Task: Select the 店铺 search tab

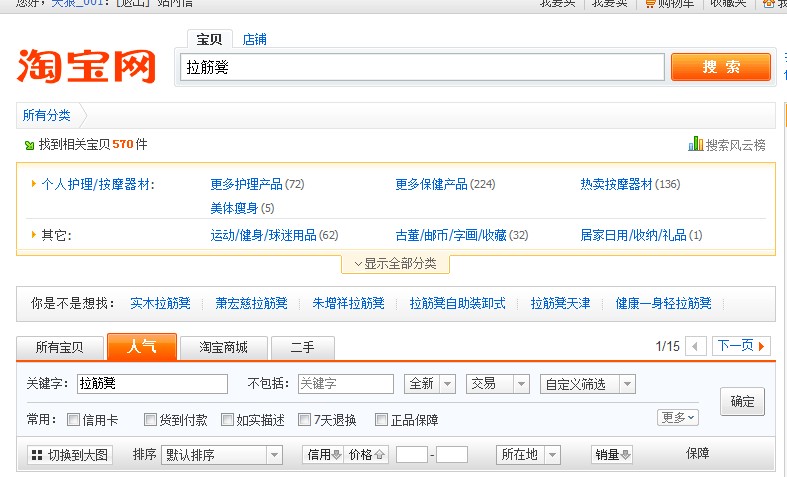Action: pos(254,39)
